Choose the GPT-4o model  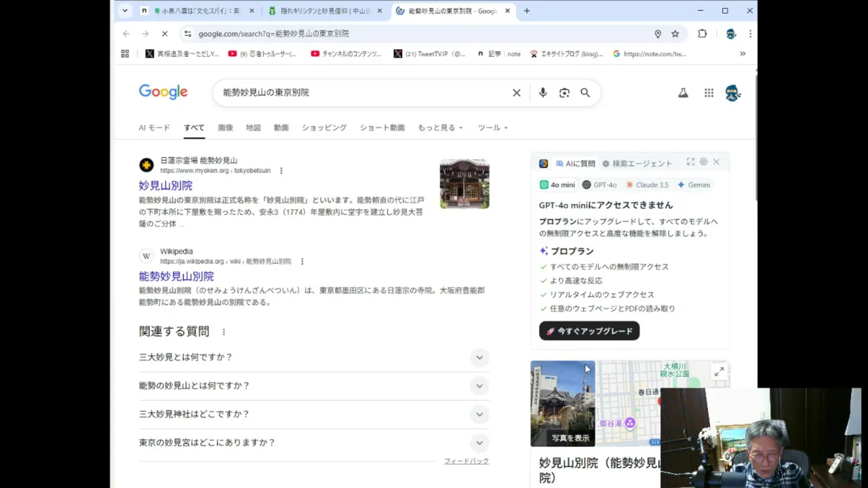[x=599, y=185]
